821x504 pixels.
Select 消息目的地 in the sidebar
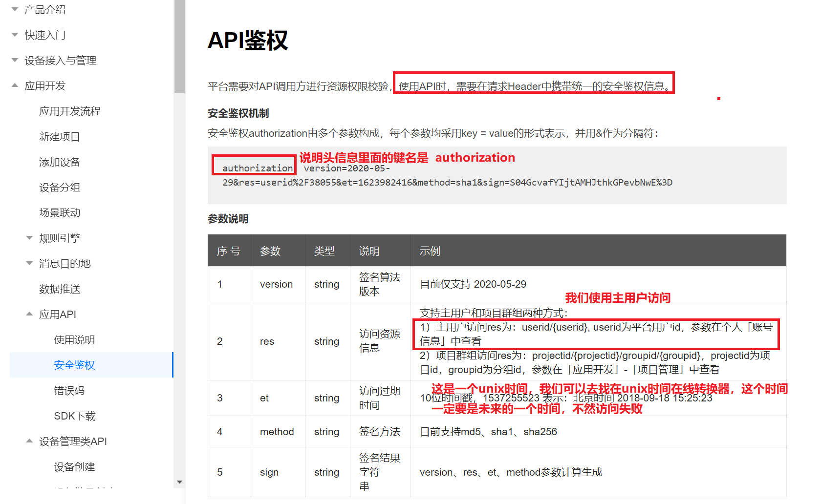tap(65, 264)
